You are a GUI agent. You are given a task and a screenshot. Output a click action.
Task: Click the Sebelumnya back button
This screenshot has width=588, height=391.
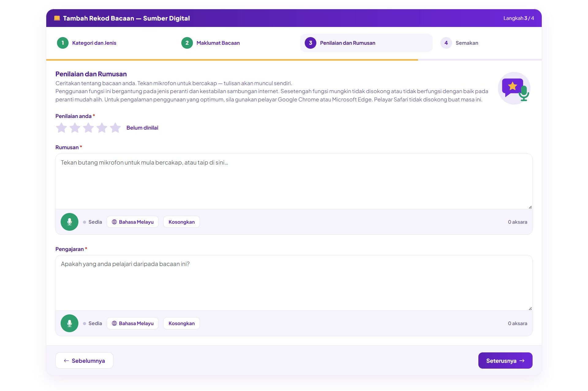[84, 361]
